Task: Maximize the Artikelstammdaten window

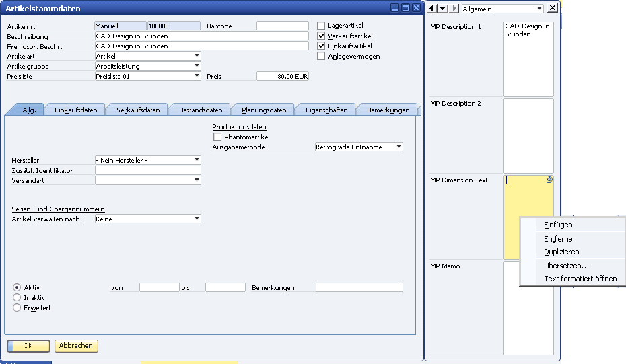Action: [x=405, y=8]
